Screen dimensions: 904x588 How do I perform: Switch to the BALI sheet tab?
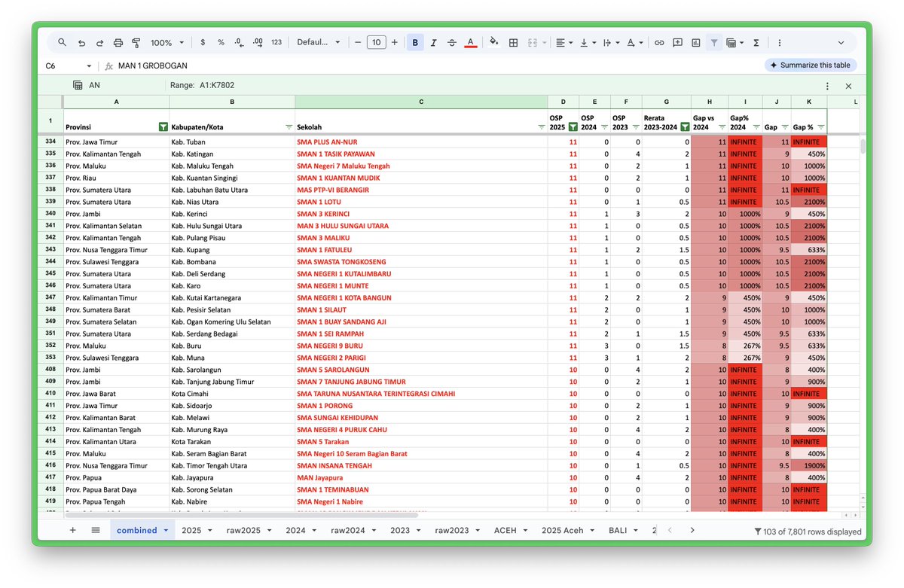[624, 530]
